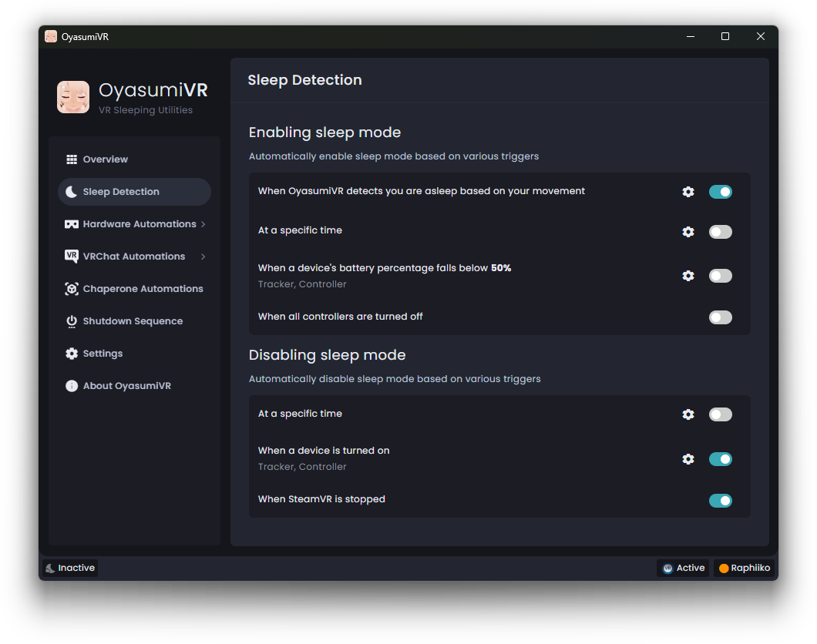This screenshot has height=644, width=817.
Task: Click the 'Disabling sleep mode' heading
Action: [328, 355]
